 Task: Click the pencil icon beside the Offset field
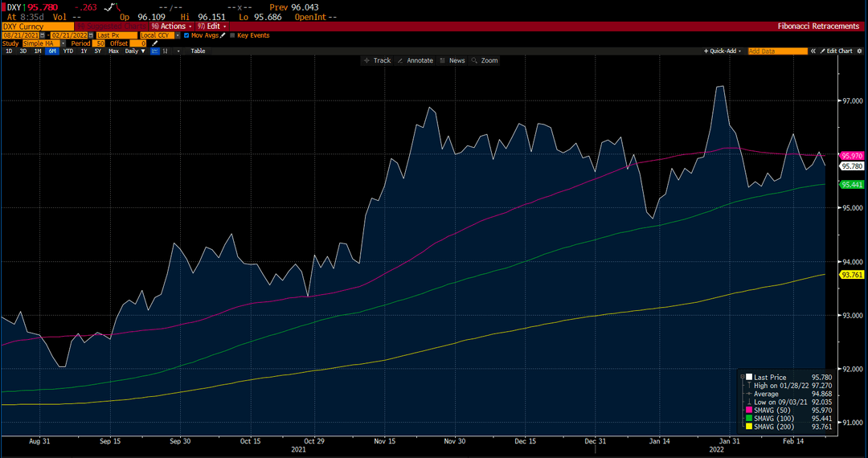(x=154, y=43)
